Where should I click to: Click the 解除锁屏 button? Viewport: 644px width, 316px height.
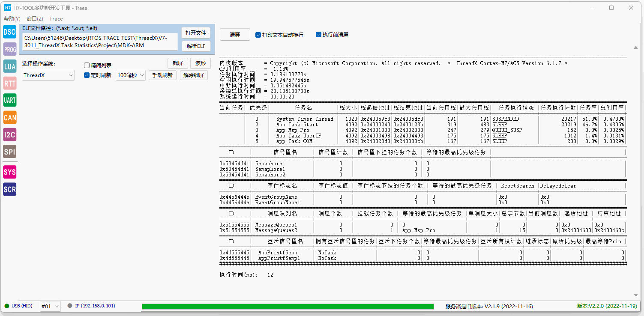[194, 75]
